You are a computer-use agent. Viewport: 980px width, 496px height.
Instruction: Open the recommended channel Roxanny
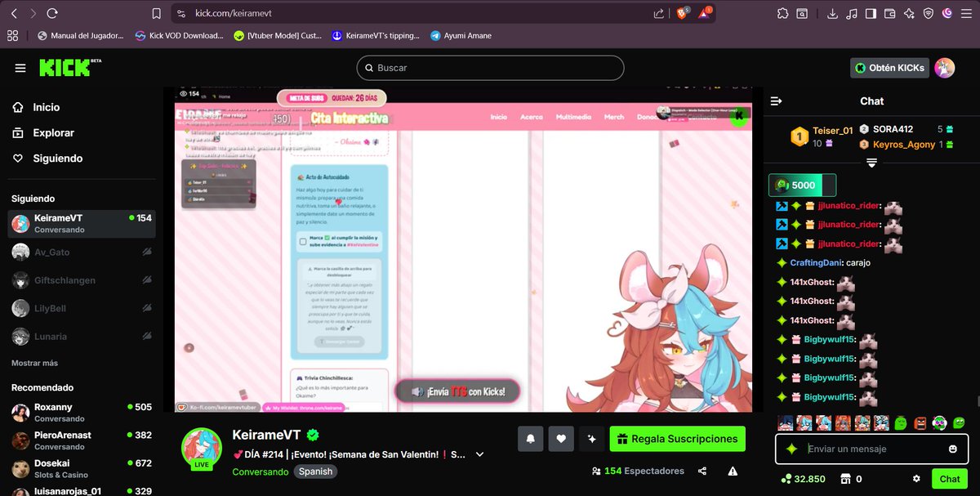[82, 413]
